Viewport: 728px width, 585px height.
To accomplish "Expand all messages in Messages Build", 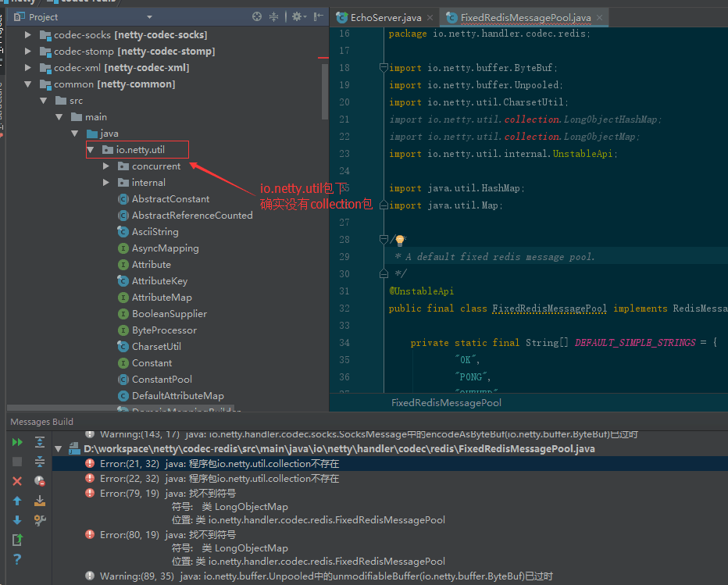I will click(40, 442).
